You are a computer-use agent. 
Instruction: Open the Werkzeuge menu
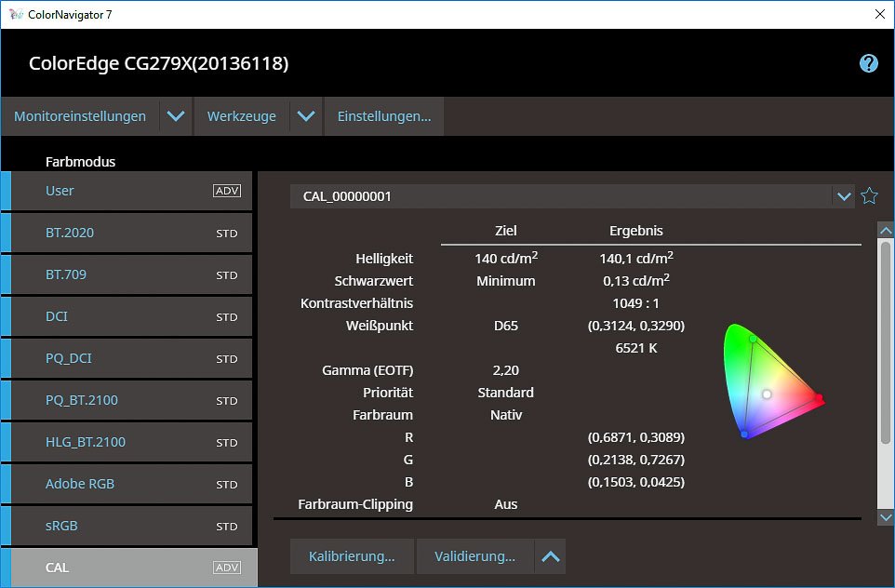pyautogui.click(x=242, y=116)
